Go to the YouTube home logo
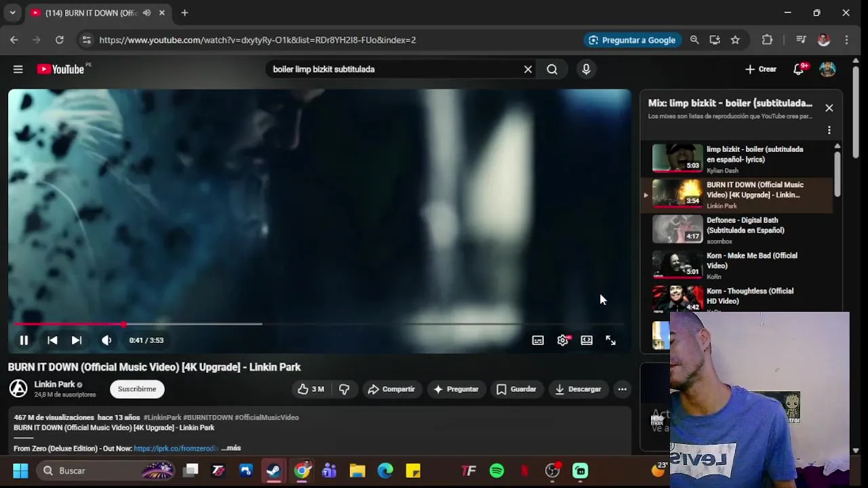The height and width of the screenshot is (488, 868). (61, 69)
